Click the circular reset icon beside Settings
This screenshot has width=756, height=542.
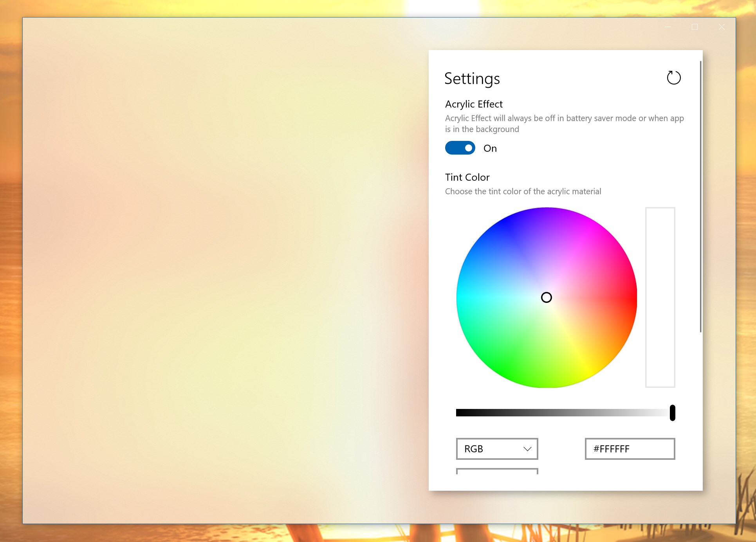pos(673,78)
